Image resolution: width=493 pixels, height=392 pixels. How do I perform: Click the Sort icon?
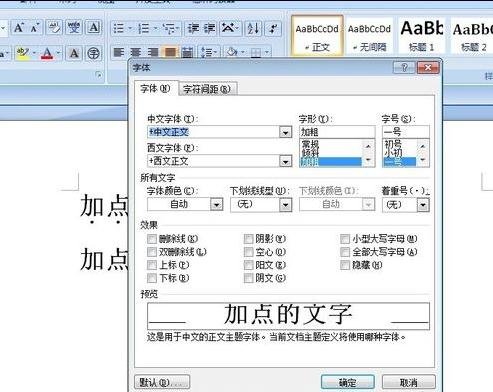point(253,29)
